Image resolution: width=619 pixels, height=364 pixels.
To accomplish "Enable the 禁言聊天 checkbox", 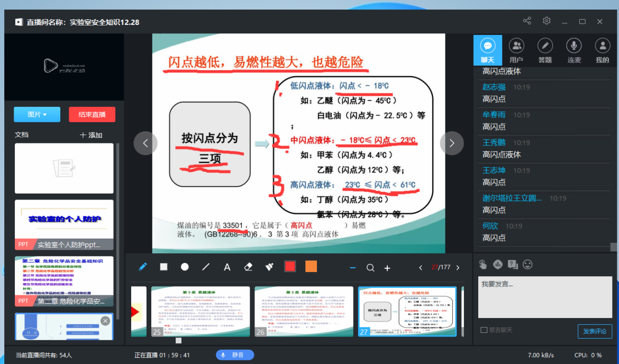I will tap(484, 330).
